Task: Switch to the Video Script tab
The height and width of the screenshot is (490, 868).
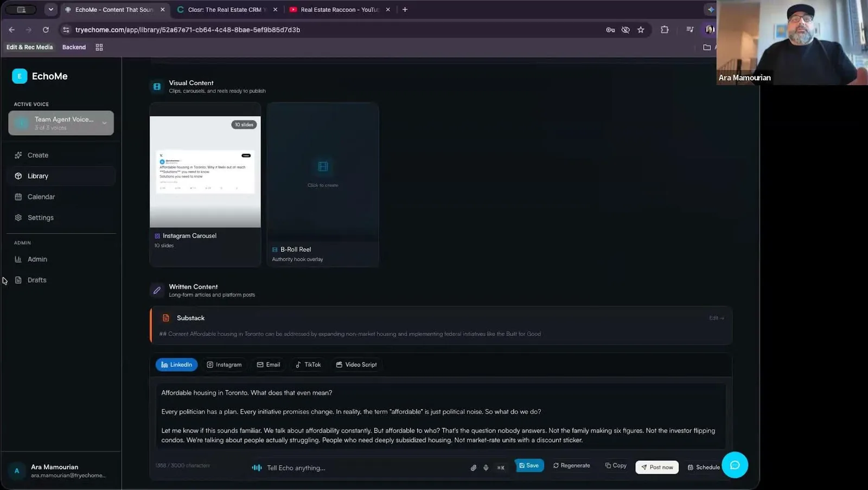Action: point(356,365)
